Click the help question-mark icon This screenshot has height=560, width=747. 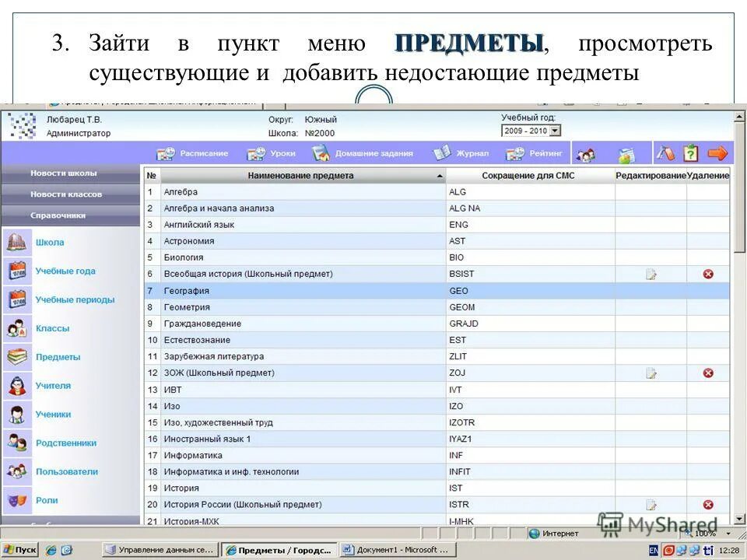coord(693,153)
